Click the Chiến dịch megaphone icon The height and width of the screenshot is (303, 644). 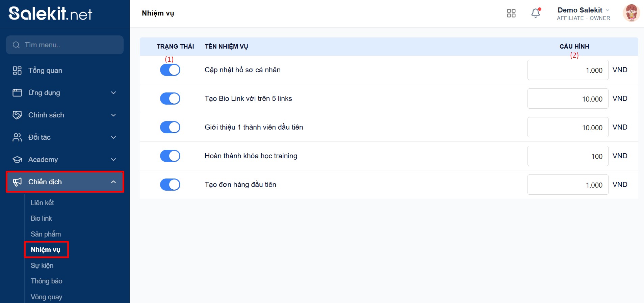coord(17,182)
